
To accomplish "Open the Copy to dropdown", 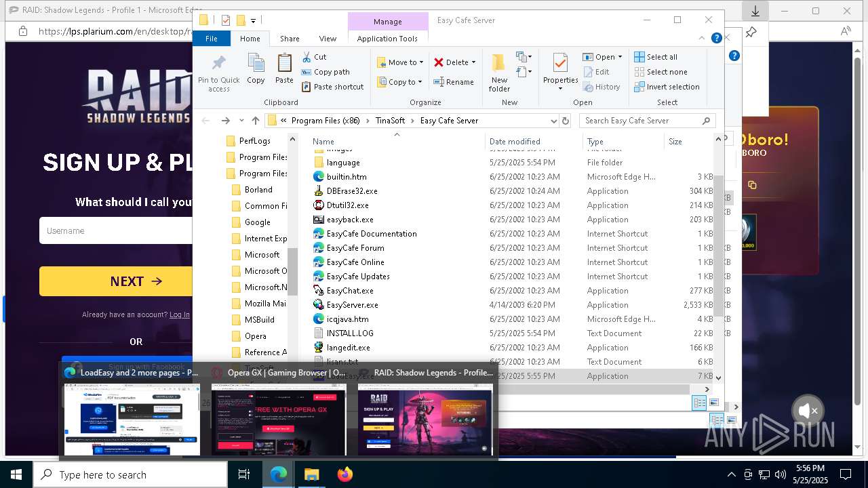I will [400, 82].
